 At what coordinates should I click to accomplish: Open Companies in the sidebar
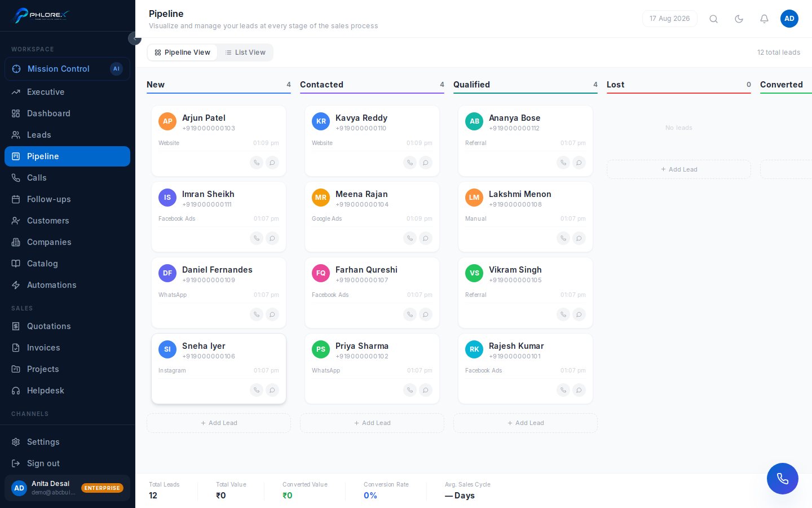[x=67, y=242]
